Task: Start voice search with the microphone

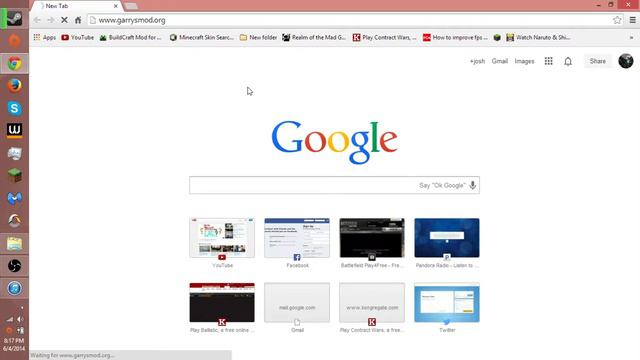Action: (472, 185)
